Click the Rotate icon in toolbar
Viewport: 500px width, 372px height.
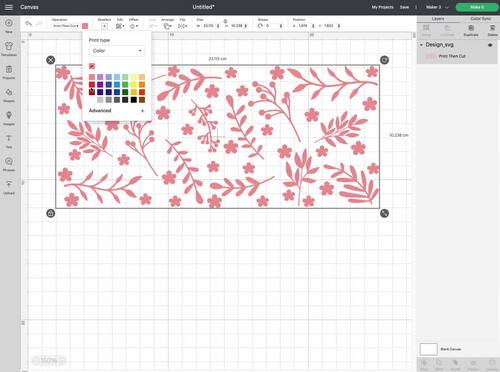click(260, 26)
